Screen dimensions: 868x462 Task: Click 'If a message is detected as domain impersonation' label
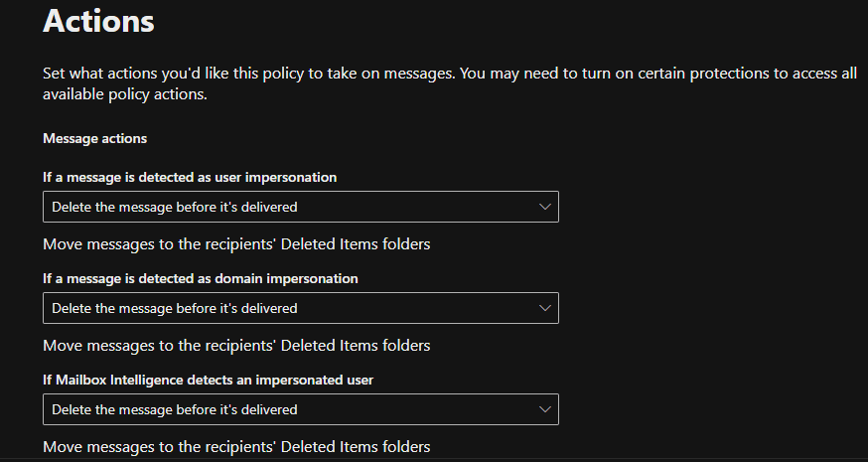[200, 278]
